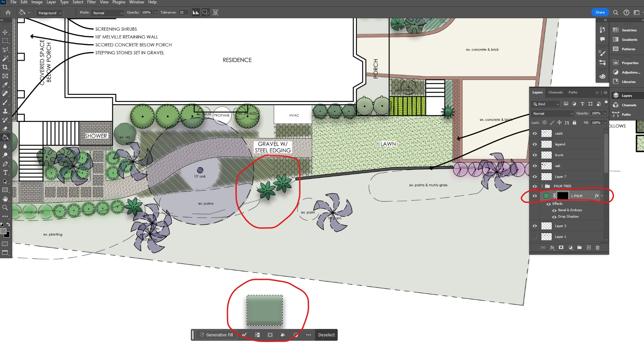This screenshot has height=361, width=644.
Task: Add a layer mask from Layers panel footer
Action: (561, 248)
